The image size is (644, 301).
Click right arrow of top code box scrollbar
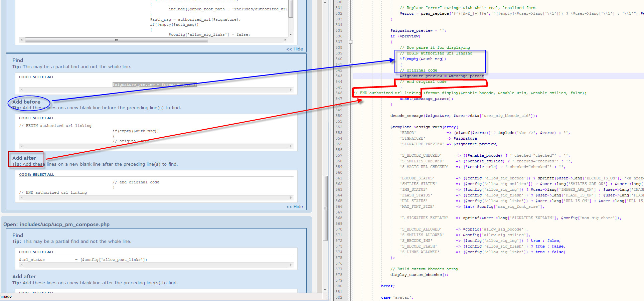pyautogui.click(x=285, y=40)
